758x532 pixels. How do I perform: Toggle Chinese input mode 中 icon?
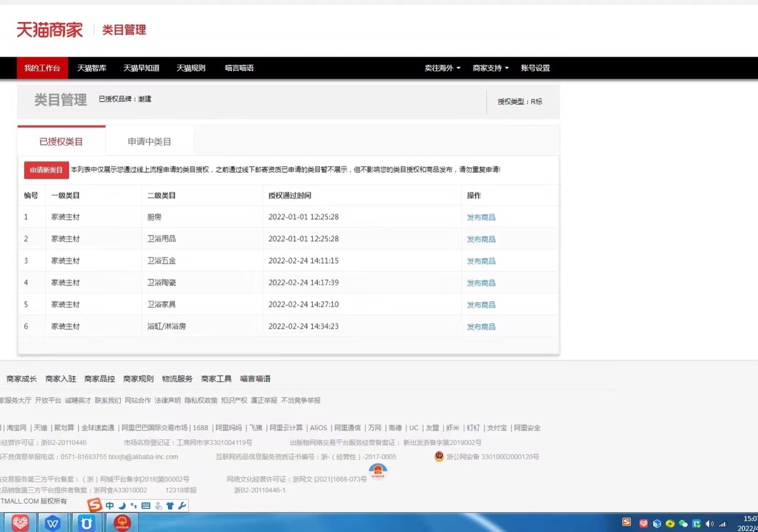[110, 505]
